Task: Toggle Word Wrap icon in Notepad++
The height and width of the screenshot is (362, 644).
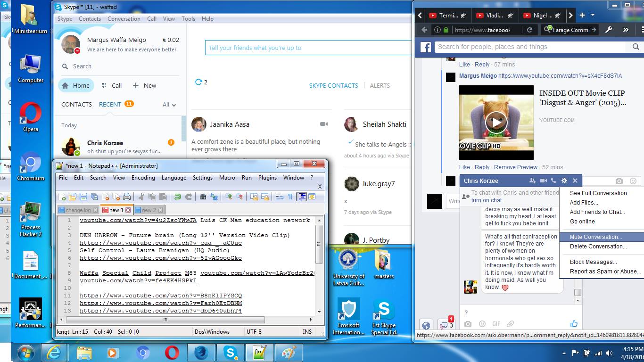Action: 279,197
